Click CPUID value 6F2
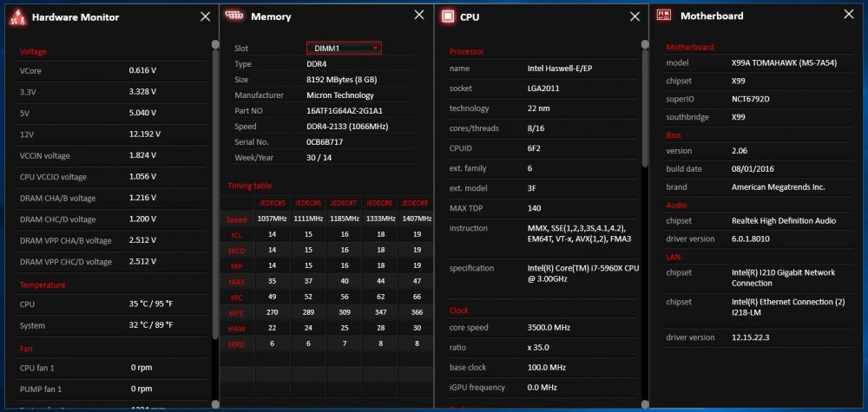This screenshot has width=868, height=412. pyautogui.click(x=534, y=148)
